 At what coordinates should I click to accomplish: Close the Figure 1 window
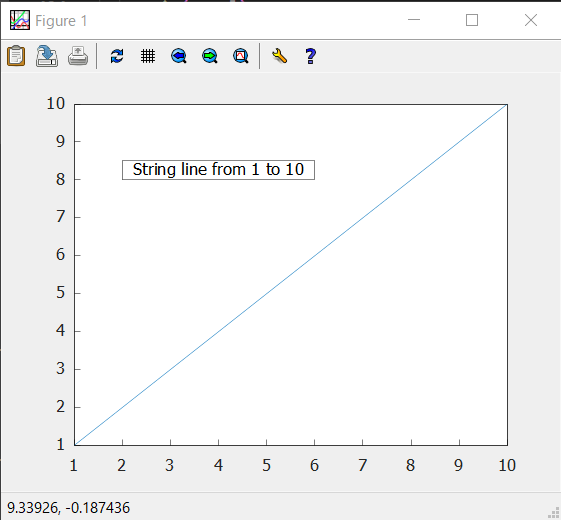tap(531, 20)
